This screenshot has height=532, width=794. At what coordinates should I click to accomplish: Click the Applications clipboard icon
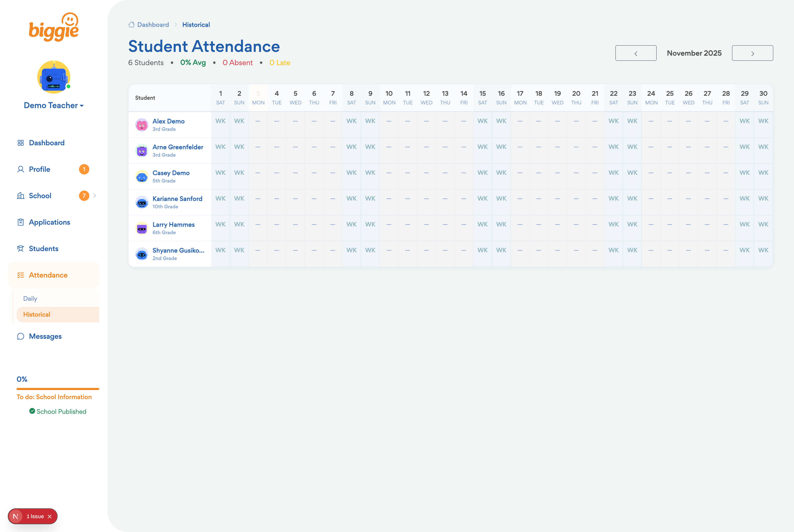(x=20, y=222)
